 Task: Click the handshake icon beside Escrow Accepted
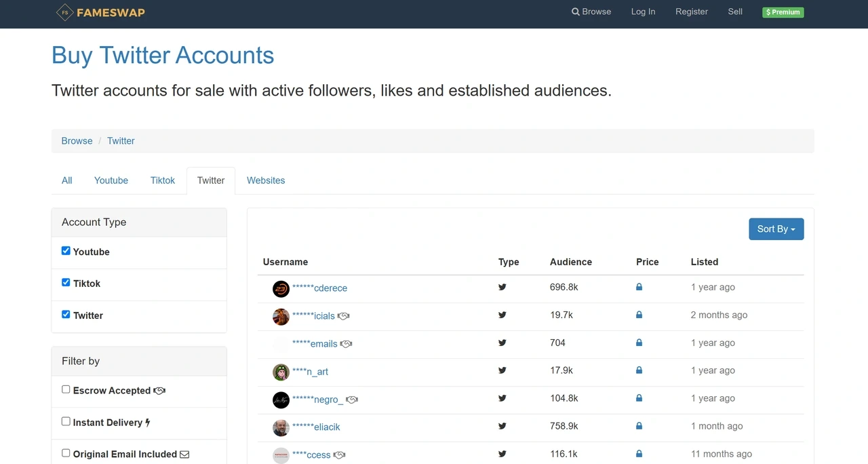point(159,390)
